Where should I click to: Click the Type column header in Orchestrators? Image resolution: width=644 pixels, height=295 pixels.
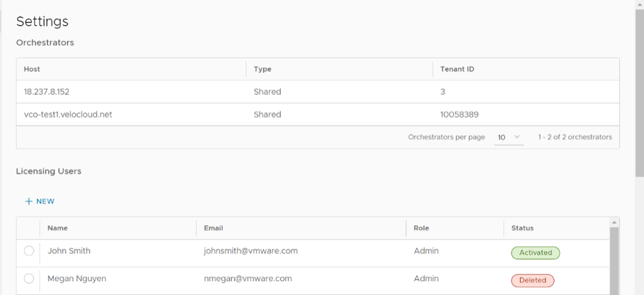tap(262, 69)
